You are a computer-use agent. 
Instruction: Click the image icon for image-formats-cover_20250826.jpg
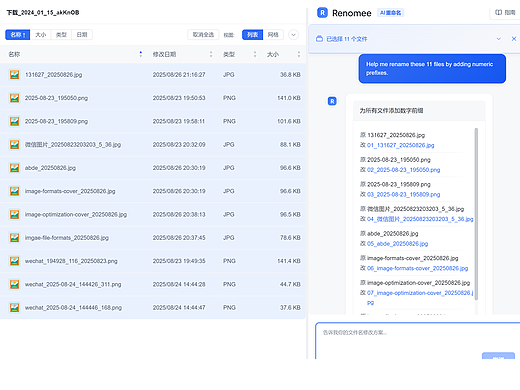(x=14, y=191)
